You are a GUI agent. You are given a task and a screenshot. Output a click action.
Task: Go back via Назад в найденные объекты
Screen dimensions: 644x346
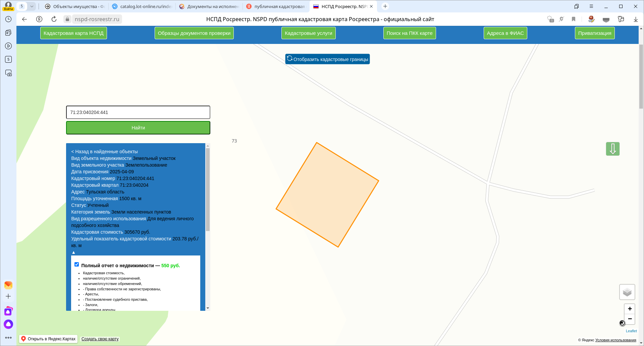pos(104,152)
